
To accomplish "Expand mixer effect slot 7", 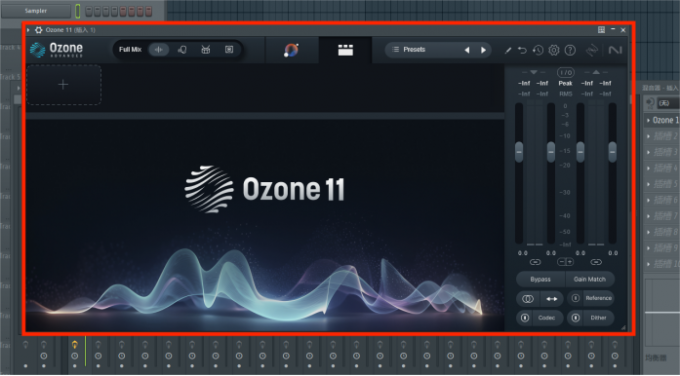I will 648,216.
